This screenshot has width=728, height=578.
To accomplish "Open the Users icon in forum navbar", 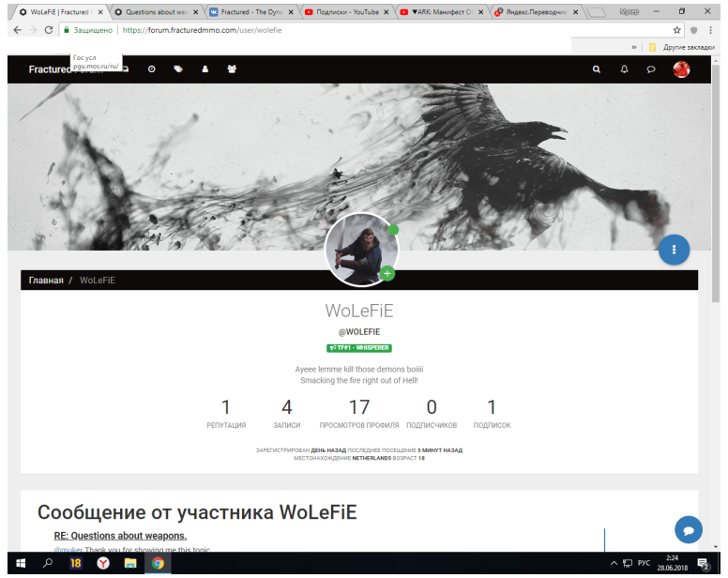I will pyautogui.click(x=205, y=69).
